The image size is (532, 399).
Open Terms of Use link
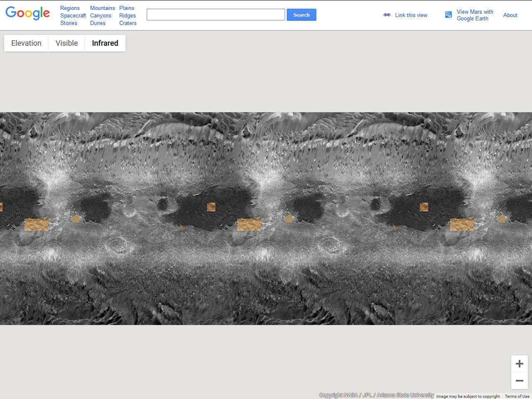click(x=517, y=396)
